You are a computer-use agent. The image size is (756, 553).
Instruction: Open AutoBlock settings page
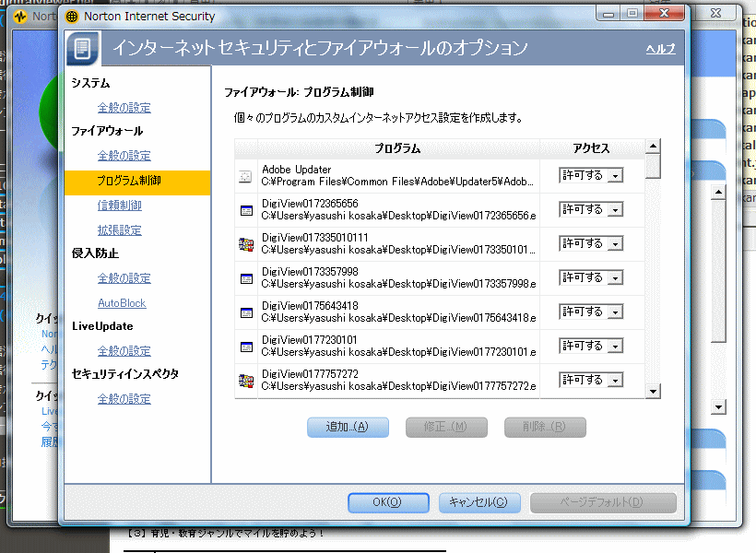pos(122,303)
